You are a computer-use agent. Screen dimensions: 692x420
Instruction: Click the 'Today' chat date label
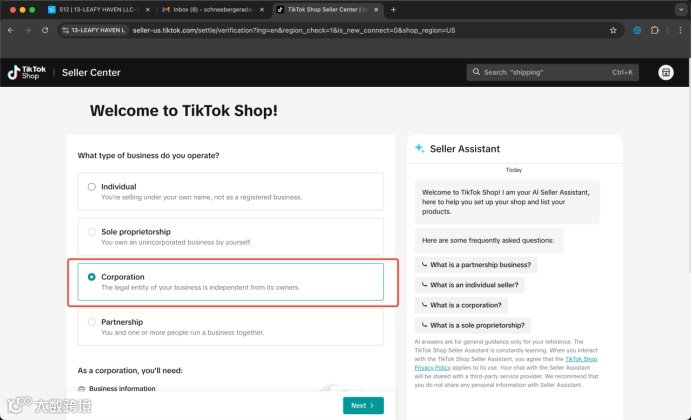(x=514, y=170)
